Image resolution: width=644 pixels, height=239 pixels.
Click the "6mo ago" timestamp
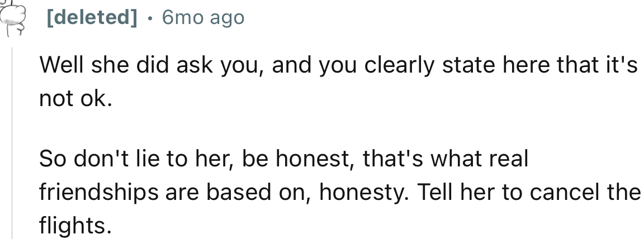(x=203, y=18)
